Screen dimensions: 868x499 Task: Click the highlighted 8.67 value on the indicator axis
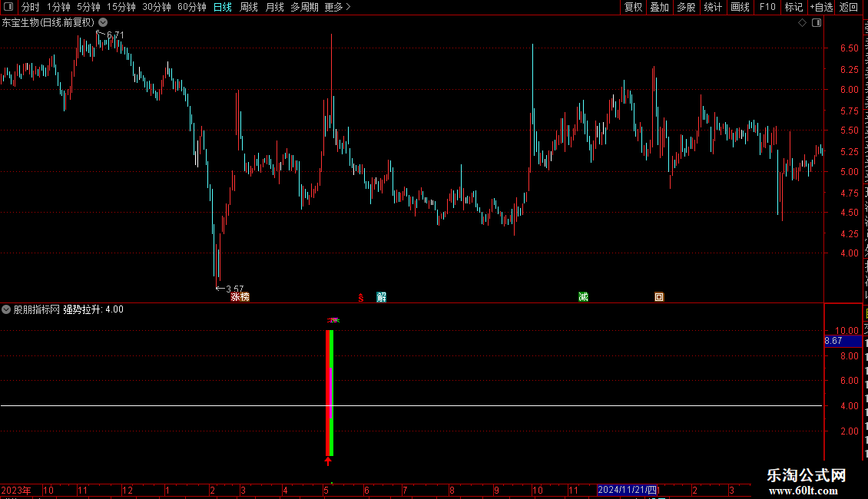(843, 342)
